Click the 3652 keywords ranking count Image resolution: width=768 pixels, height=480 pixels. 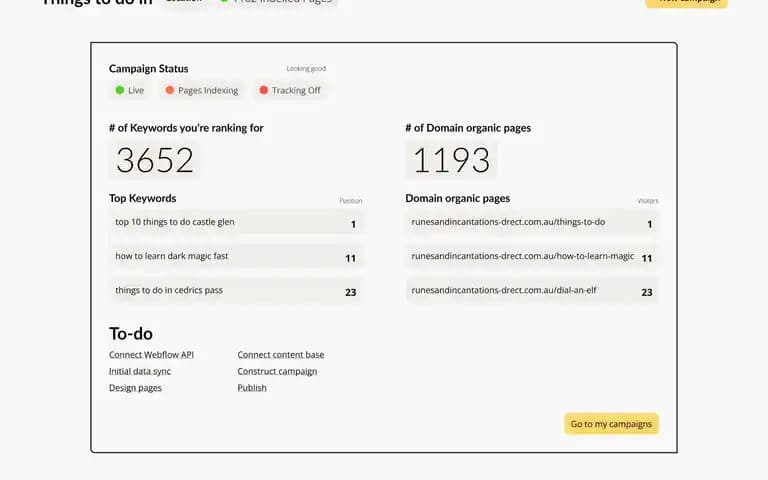click(x=155, y=160)
